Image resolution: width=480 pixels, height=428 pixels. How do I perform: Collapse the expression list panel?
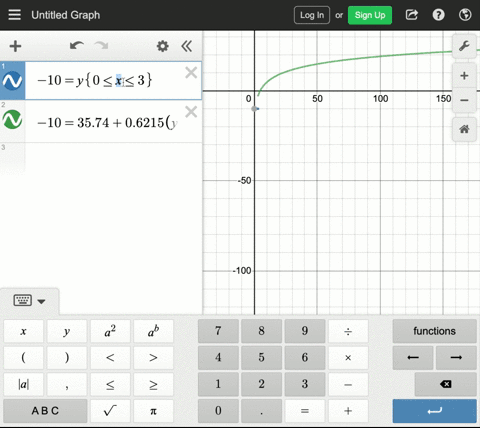[x=187, y=46]
